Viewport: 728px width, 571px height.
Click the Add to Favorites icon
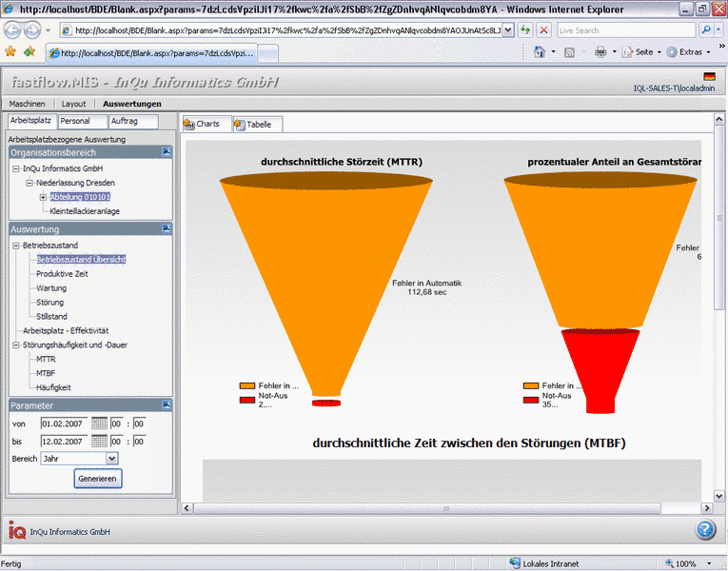[x=30, y=51]
